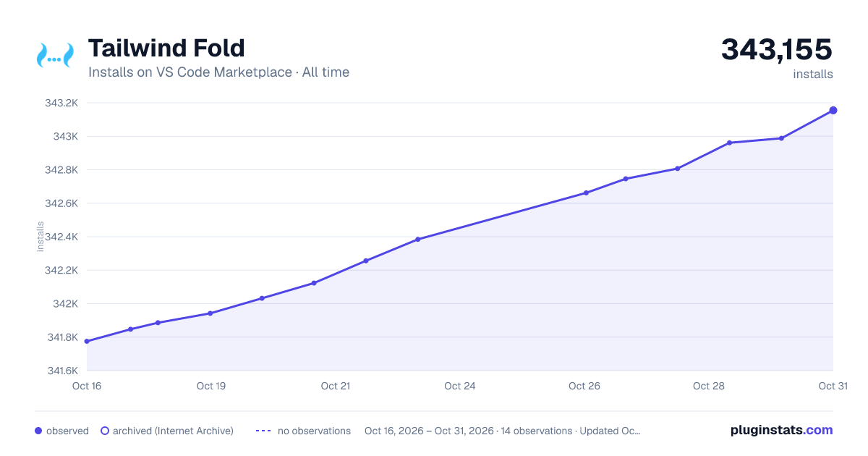The width and height of the screenshot is (868, 456).
Task: Click the 'observed' legend label
Action: click(x=67, y=431)
